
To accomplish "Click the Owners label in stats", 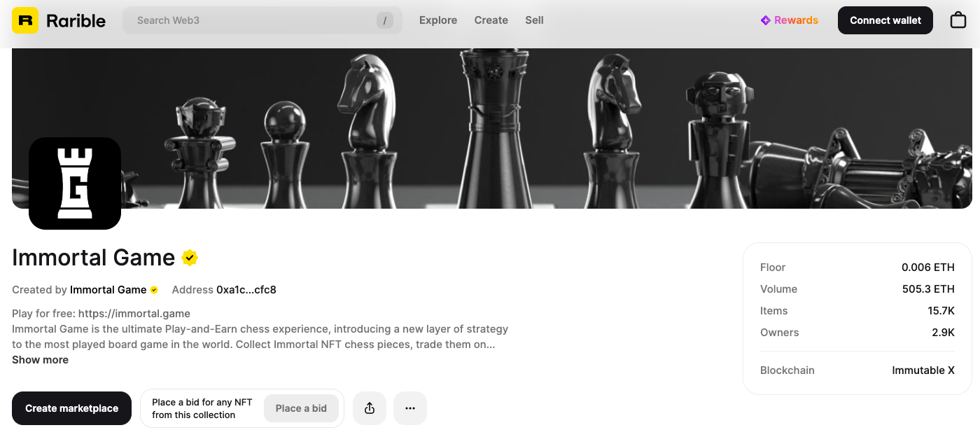I will [780, 333].
